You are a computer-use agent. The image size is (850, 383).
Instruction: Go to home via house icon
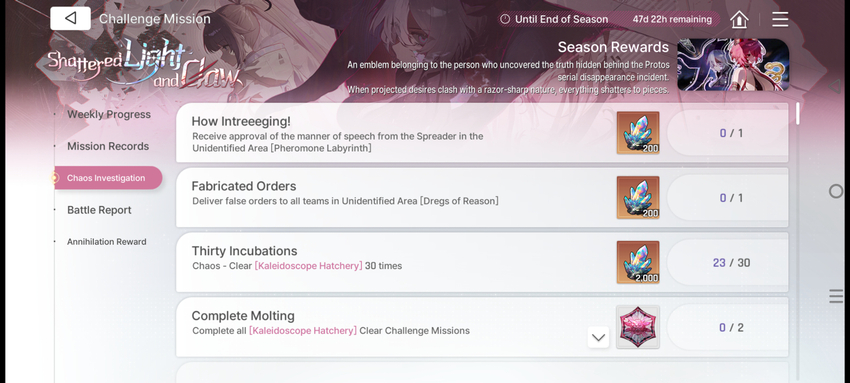(739, 20)
